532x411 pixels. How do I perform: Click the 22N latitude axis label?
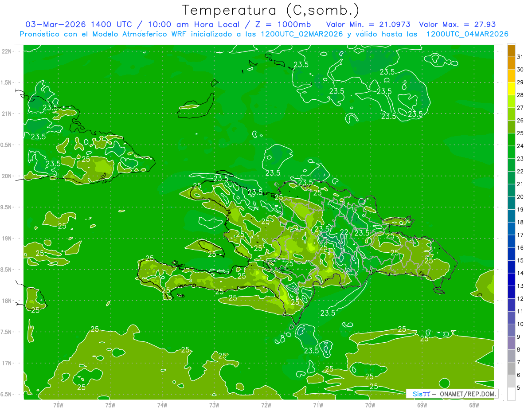click(x=7, y=51)
